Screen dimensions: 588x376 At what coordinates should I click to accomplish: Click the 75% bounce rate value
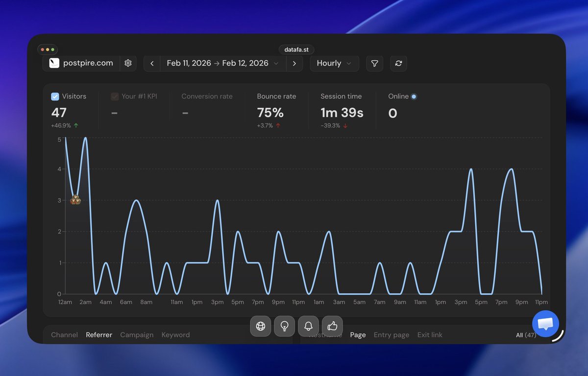270,113
